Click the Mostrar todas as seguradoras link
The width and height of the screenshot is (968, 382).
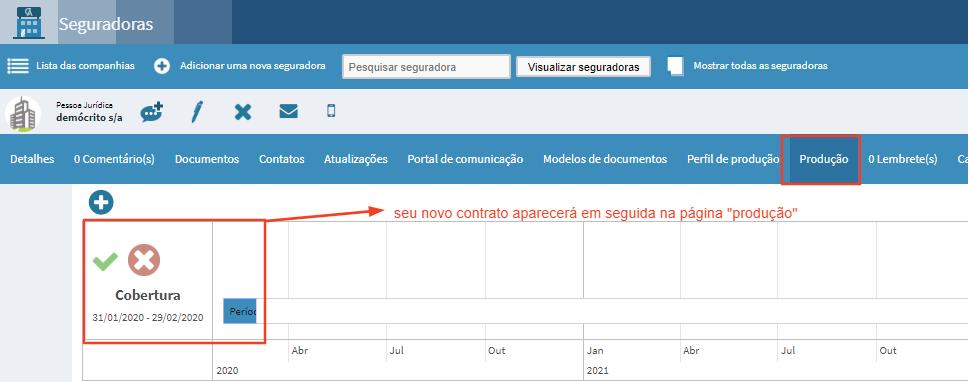(x=761, y=65)
